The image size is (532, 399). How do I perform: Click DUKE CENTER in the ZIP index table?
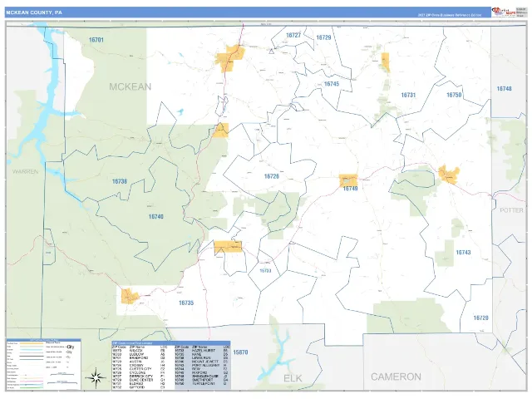[x=141, y=380]
